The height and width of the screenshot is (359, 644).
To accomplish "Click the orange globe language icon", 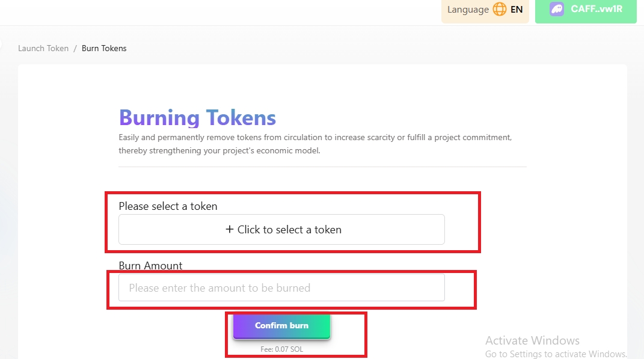I will click(500, 10).
